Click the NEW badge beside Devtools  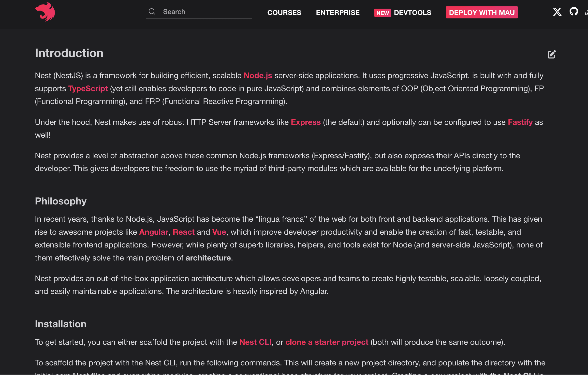pos(382,13)
